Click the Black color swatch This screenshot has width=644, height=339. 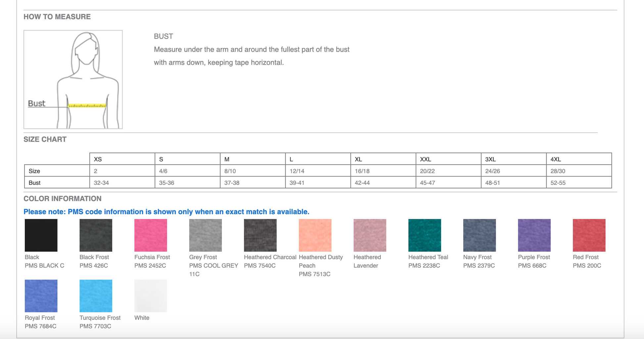point(41,235)
